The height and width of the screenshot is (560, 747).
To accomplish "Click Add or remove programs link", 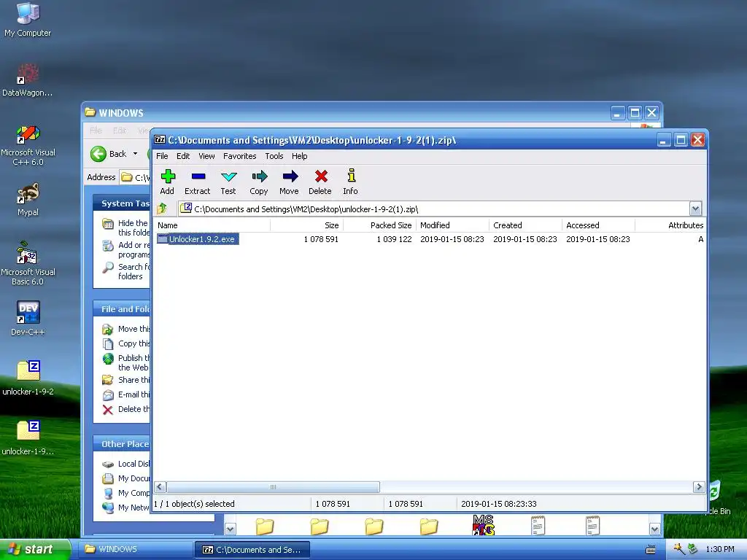I will pos(134,249).
